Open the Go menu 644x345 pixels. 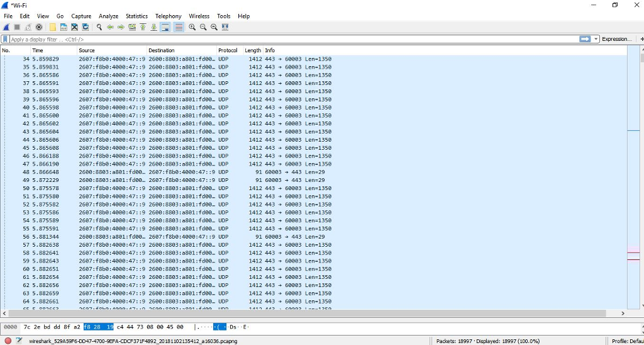pos(60,16)
